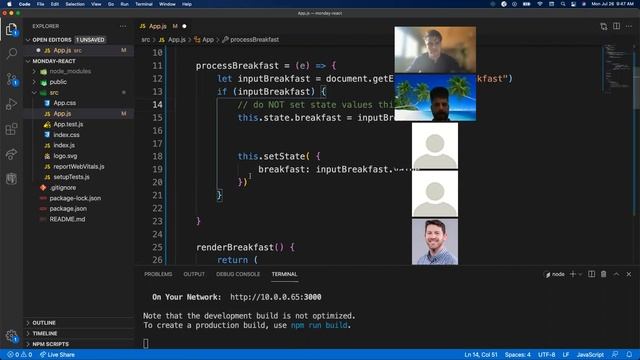The image size is (640, 360).
Task: Maximize the panel with up chevron
Action: coord(616,274)
